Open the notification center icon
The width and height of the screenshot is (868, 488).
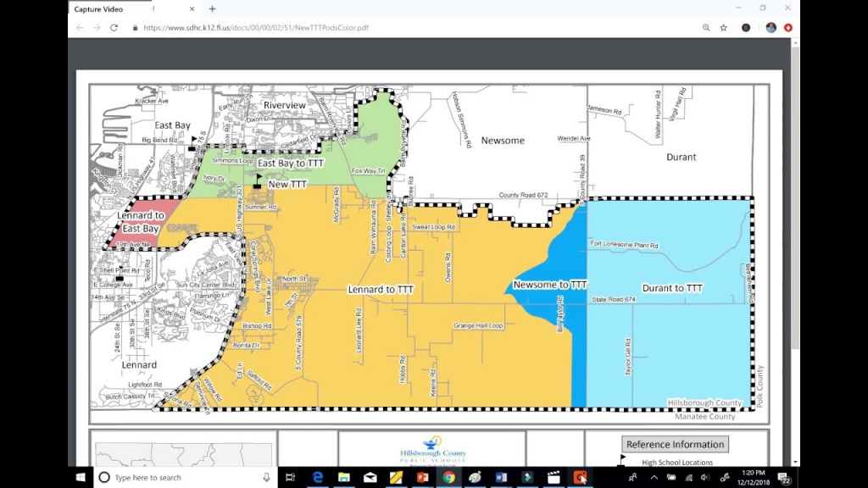[x=784, y=478]
